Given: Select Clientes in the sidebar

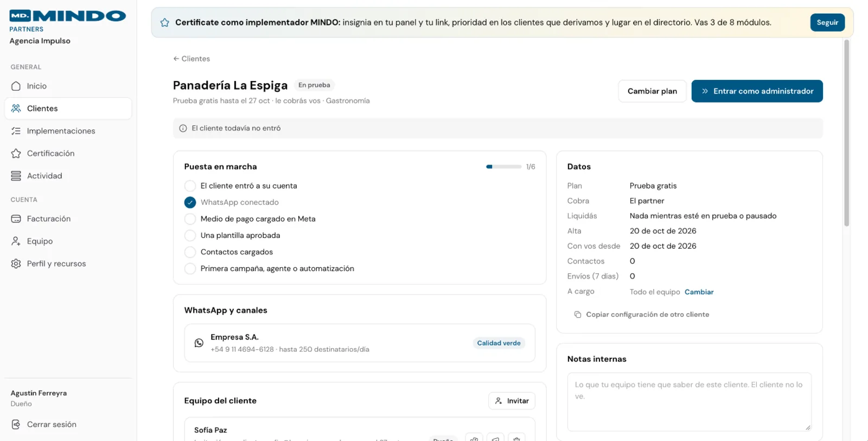Looking at the screenshot, I should (x=68, y=109).
